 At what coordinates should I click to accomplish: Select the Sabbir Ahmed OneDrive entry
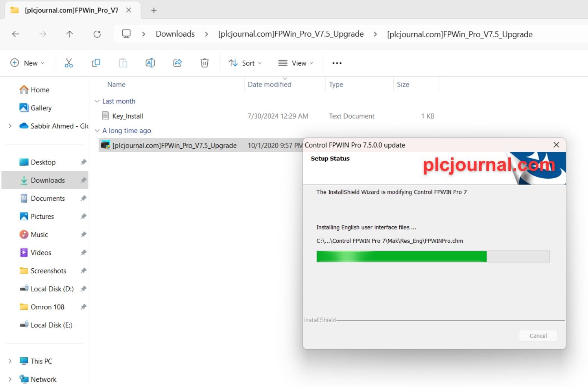point(54,126)
